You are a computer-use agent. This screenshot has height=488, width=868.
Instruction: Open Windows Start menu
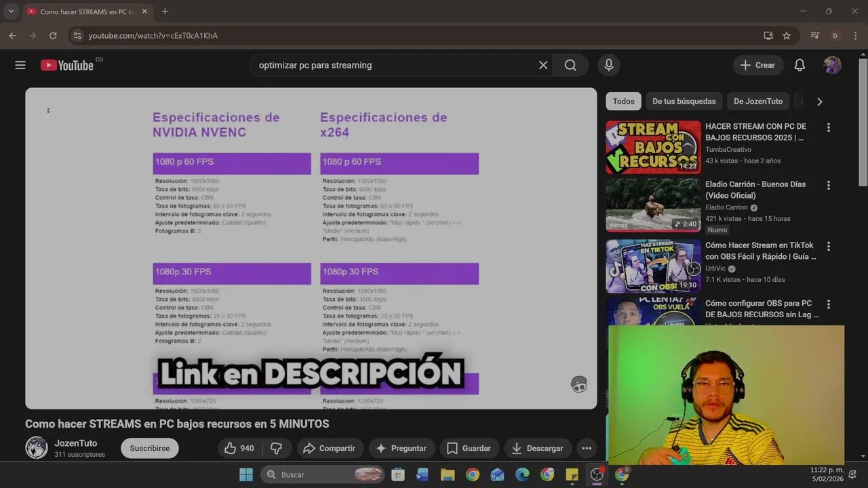pos(246,474)
